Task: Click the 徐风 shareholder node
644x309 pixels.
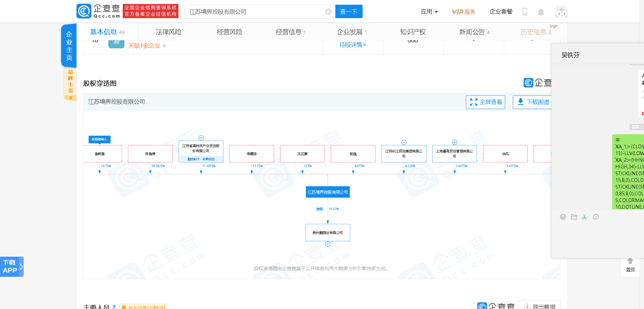Action: coord(505,154)
